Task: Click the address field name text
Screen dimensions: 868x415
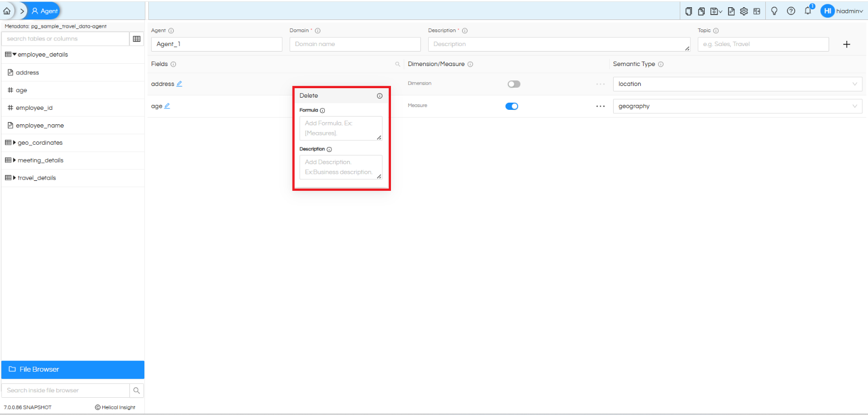Action: coord(162,84)
